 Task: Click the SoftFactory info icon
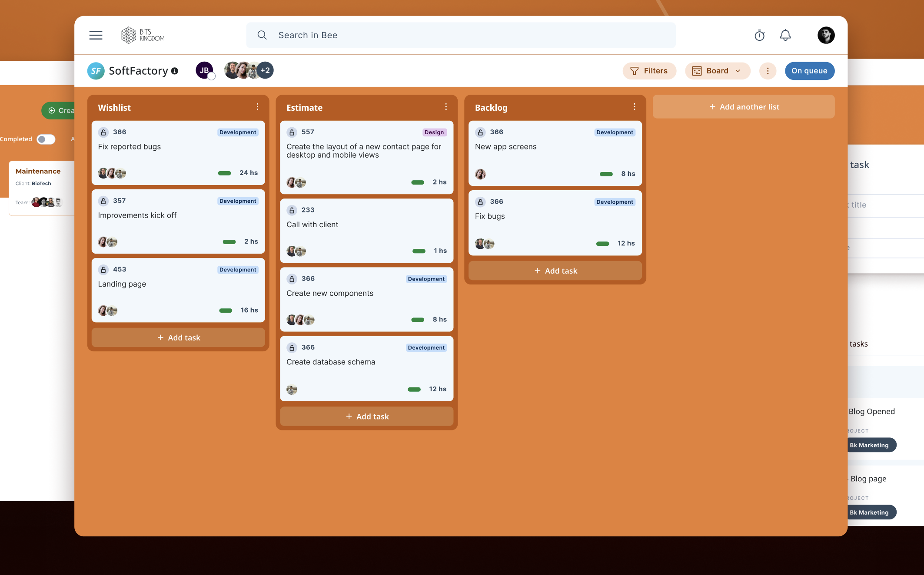tap(175, 71)
